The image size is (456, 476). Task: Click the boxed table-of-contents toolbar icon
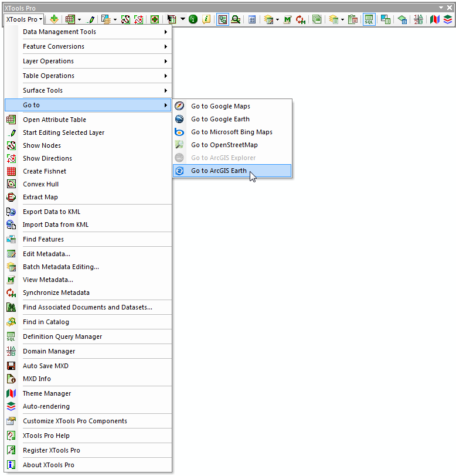pyautogui.click(x=223, y=19)
